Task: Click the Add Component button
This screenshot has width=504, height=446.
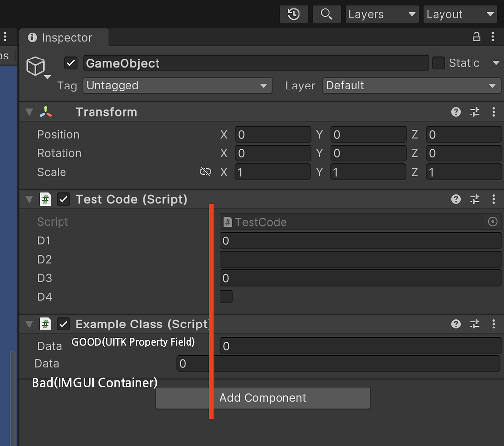Action: click(x=262, y=398)
